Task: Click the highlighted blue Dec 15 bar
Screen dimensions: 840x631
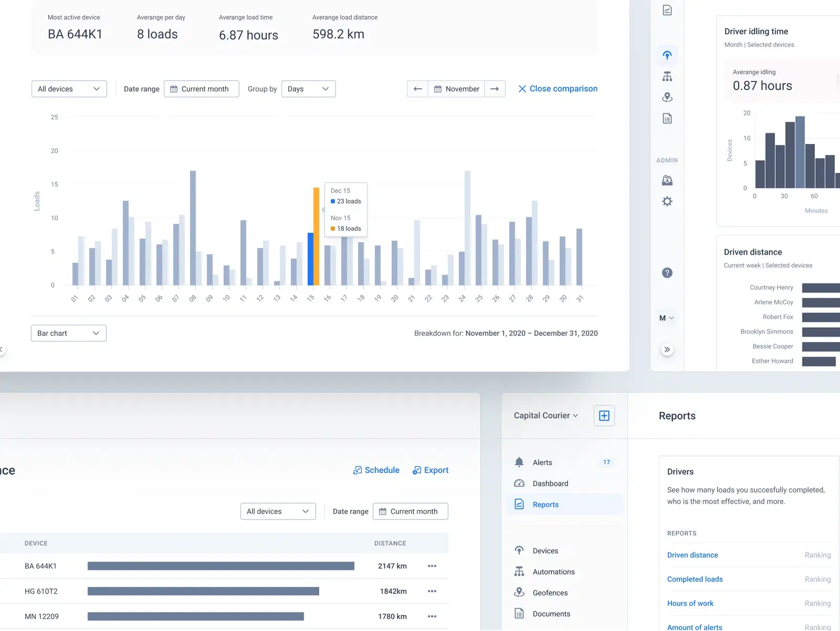Action: (310, 259)
